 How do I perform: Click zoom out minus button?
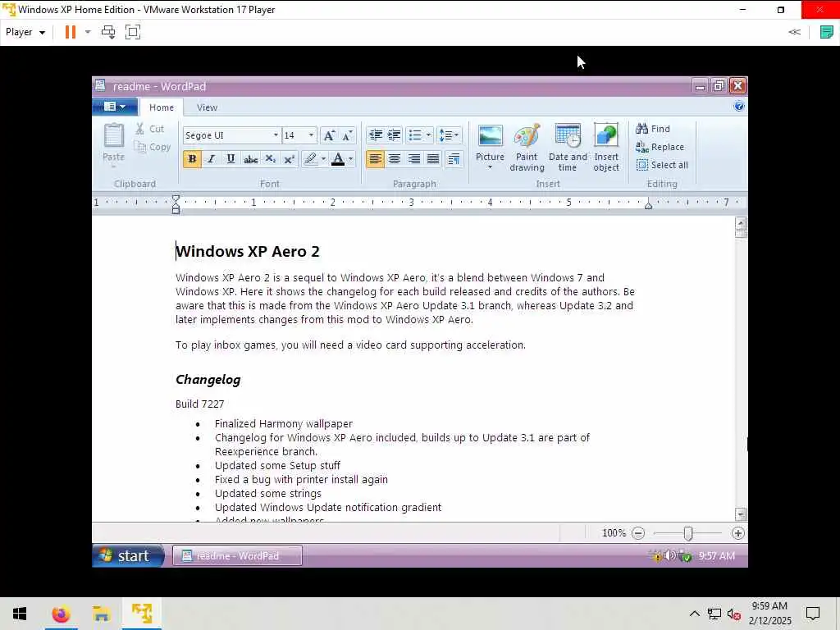(638, 533)
